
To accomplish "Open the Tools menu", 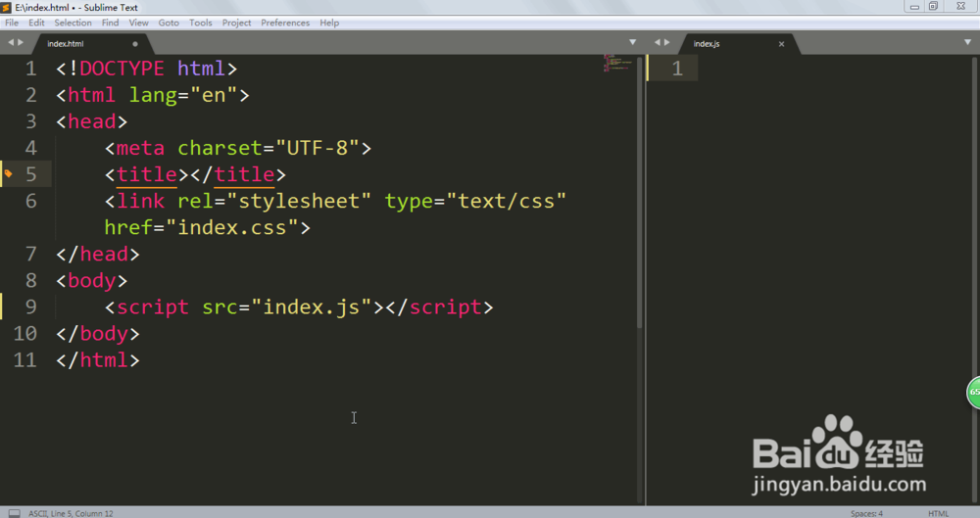I will pos(200,23).
